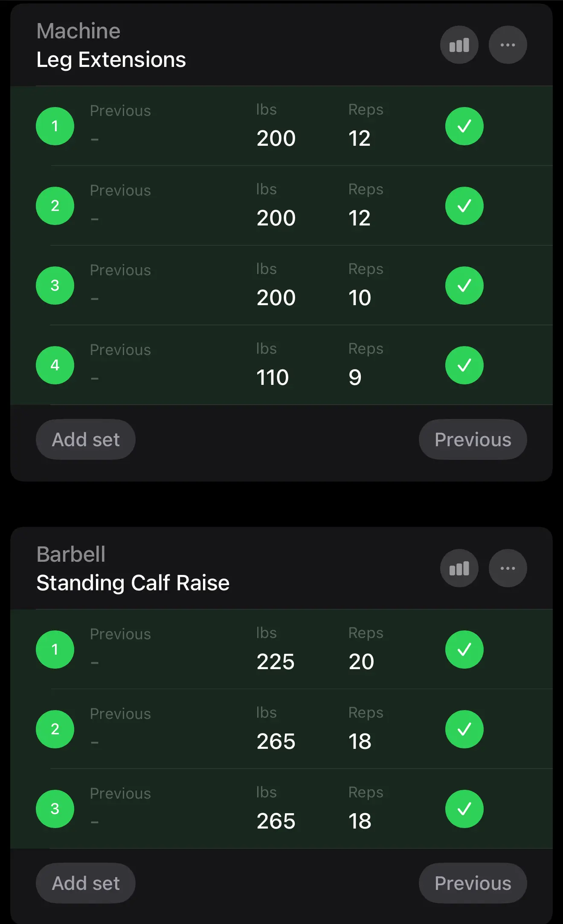
Task: Uncheck Standing Calf Raise set 3 checkmark
Action: (x=464, y=809)
